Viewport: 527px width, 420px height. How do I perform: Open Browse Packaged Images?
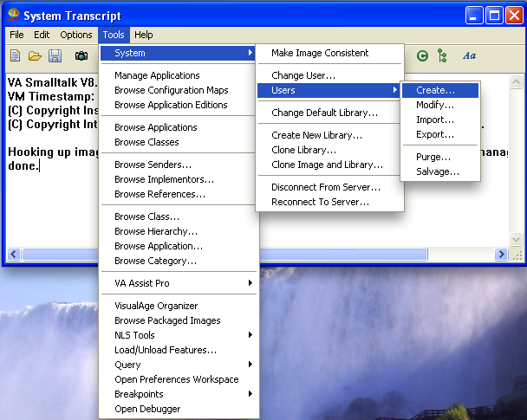(179, 320)
